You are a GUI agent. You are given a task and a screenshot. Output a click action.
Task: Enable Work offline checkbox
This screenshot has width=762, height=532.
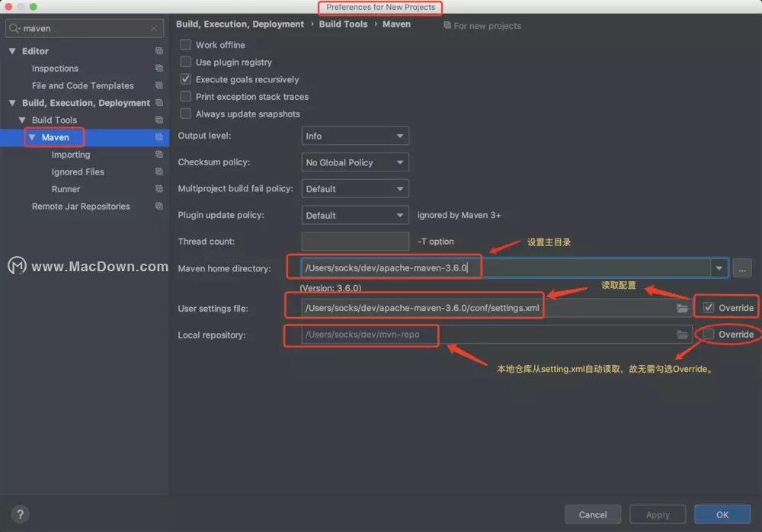point(186,45)
